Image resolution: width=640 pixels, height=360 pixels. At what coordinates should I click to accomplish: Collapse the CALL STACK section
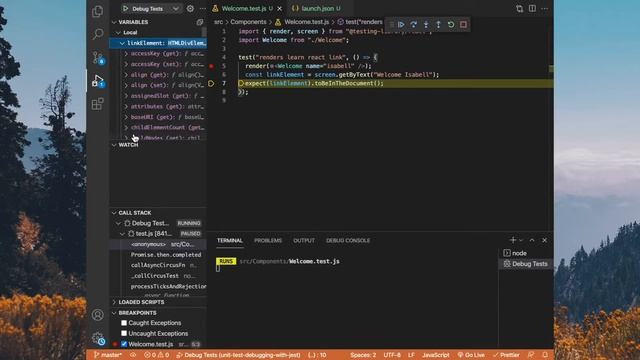114,213
